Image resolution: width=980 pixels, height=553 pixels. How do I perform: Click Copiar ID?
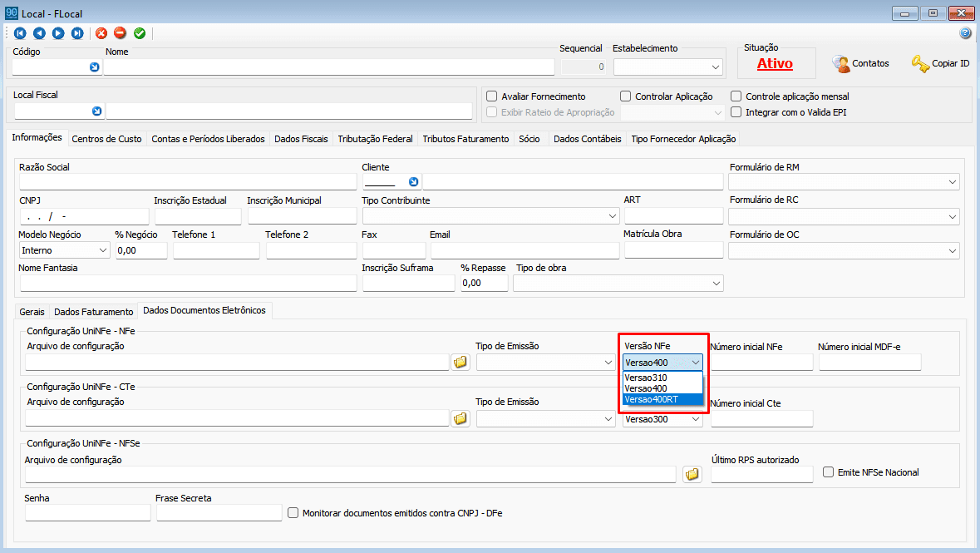pyautogui.click(x=941, y=63)
